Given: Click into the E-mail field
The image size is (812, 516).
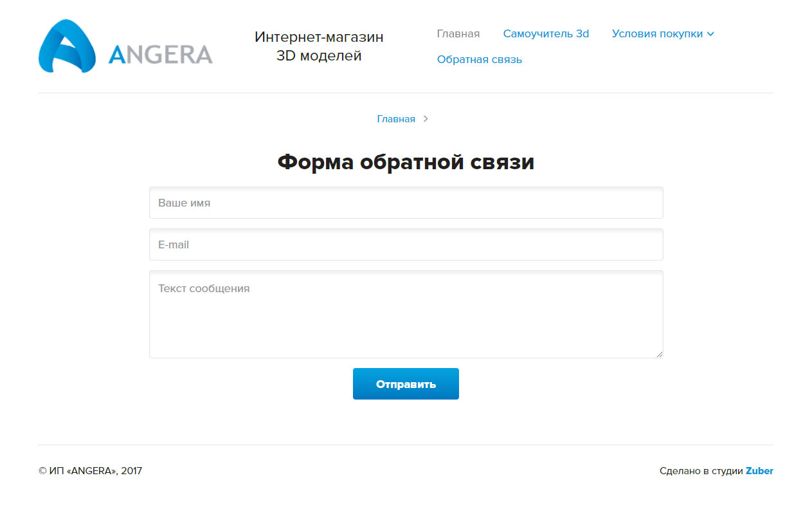Looking at the screenshot, I should pyautogui.click(x=406, y=245).
